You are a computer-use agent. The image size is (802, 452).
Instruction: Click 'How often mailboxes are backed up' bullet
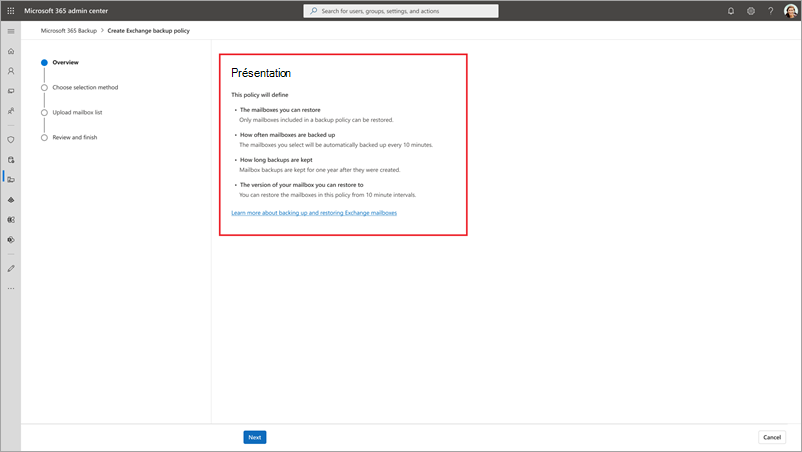287,135
